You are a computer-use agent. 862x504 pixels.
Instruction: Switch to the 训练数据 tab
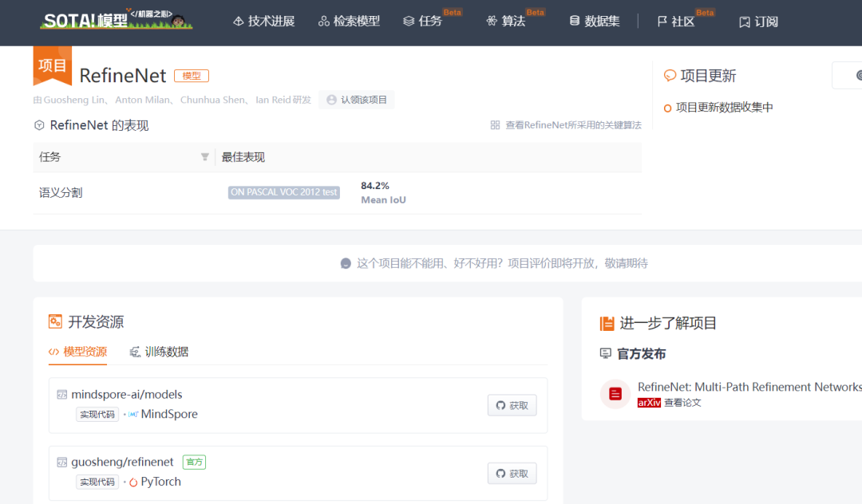click(159, 351)
